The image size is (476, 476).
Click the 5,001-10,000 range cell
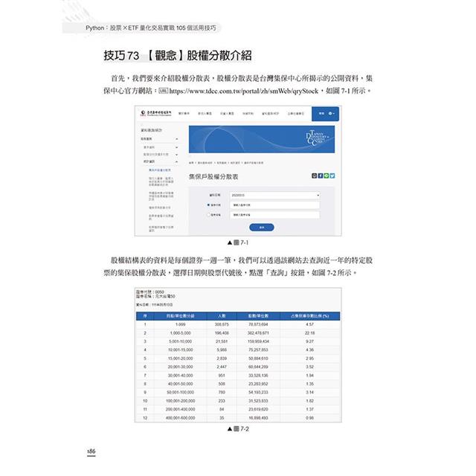tap(180, 341)
